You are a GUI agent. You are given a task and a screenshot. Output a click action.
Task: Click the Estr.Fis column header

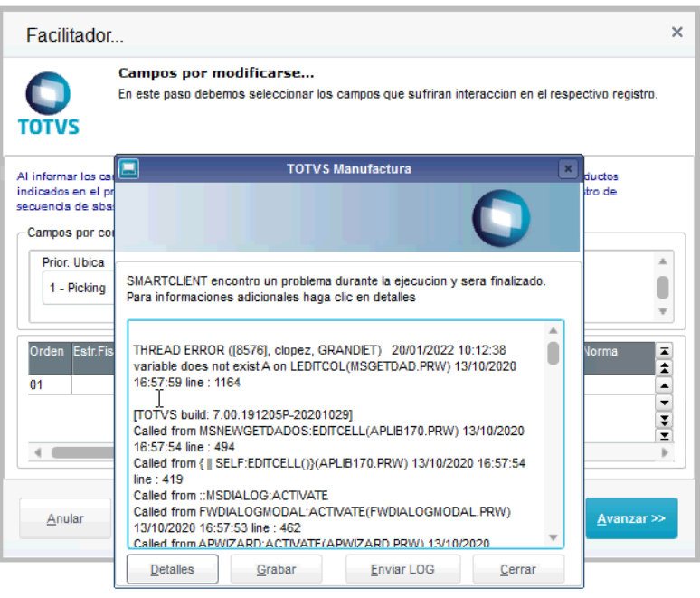(93, 358)
